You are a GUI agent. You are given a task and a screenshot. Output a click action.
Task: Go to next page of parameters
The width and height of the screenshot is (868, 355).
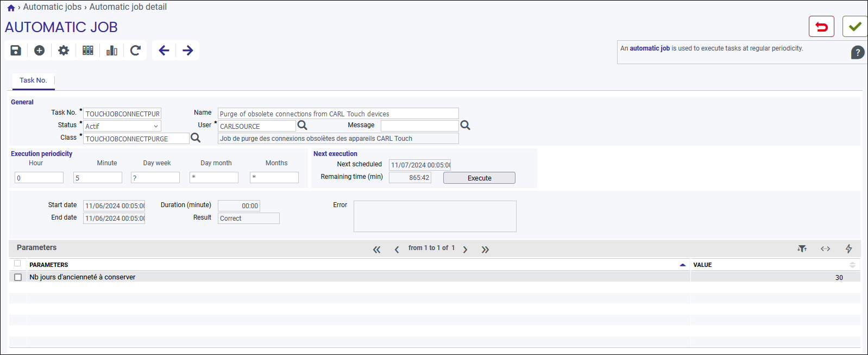465,250
